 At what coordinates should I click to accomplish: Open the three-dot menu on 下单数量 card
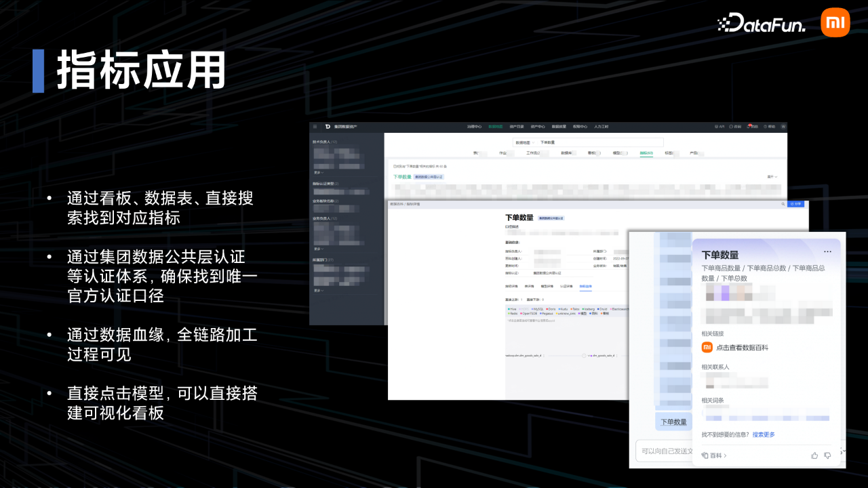click(827, 251)
